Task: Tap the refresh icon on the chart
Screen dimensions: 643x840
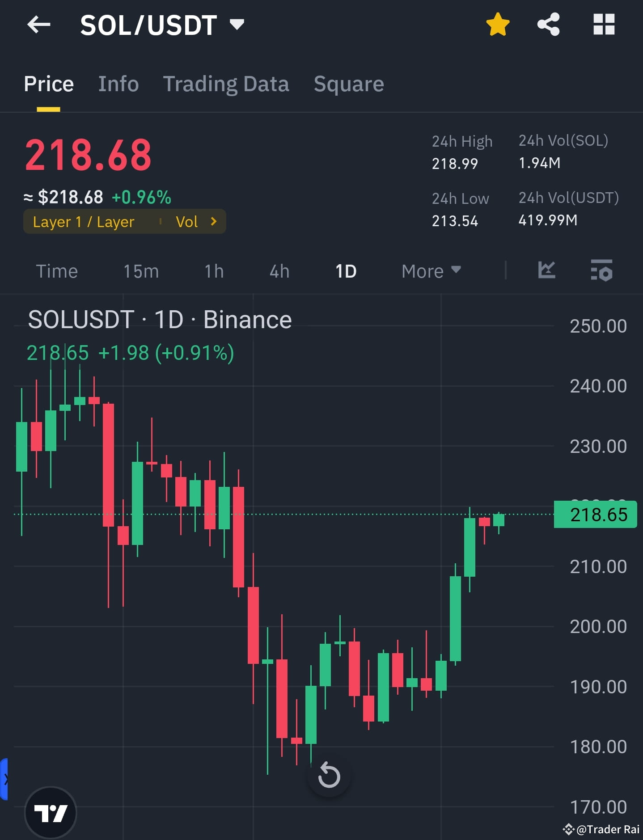Action: click(x=329, y=776)
